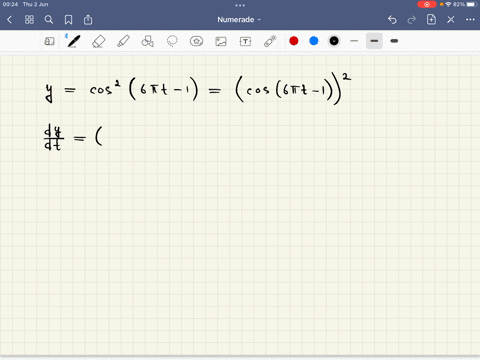The image size is (480, 360).
Task: Choose the blue pen color
Action: [x=314, y=41]
